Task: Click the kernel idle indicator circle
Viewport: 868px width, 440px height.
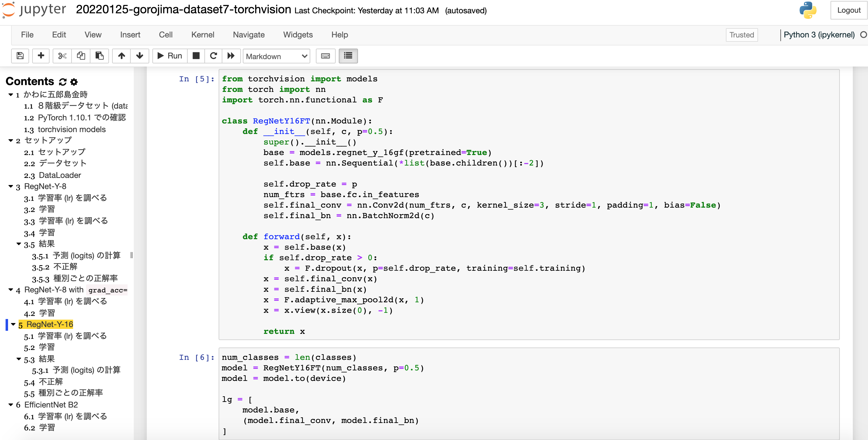Action: [863, 35]
